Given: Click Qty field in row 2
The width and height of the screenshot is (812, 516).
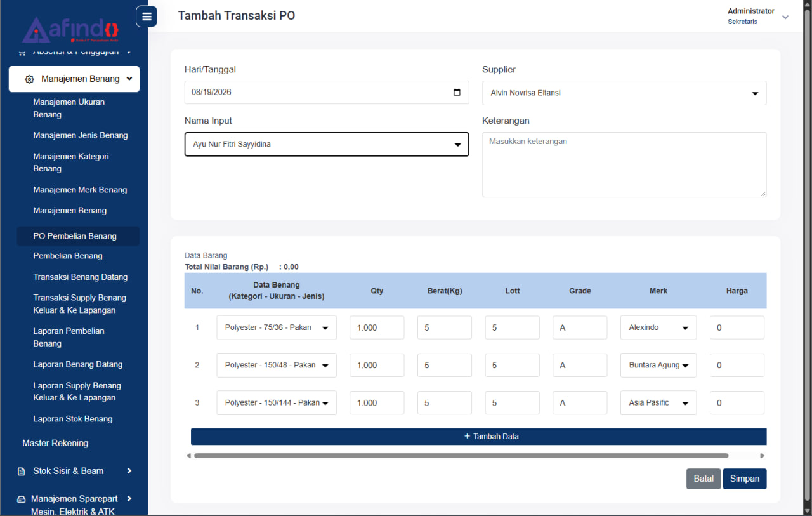Looking at the screenshot, I should [377, 365].
